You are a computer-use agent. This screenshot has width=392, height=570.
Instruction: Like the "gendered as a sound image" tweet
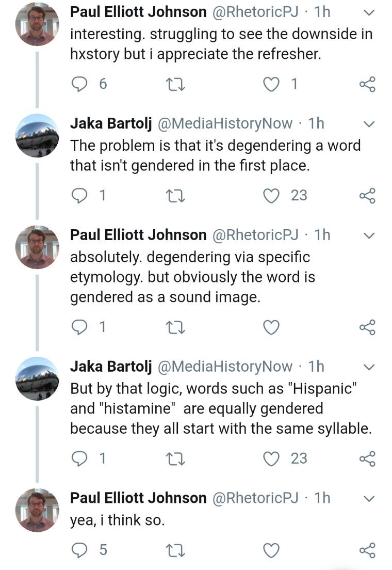click(271, 327)
